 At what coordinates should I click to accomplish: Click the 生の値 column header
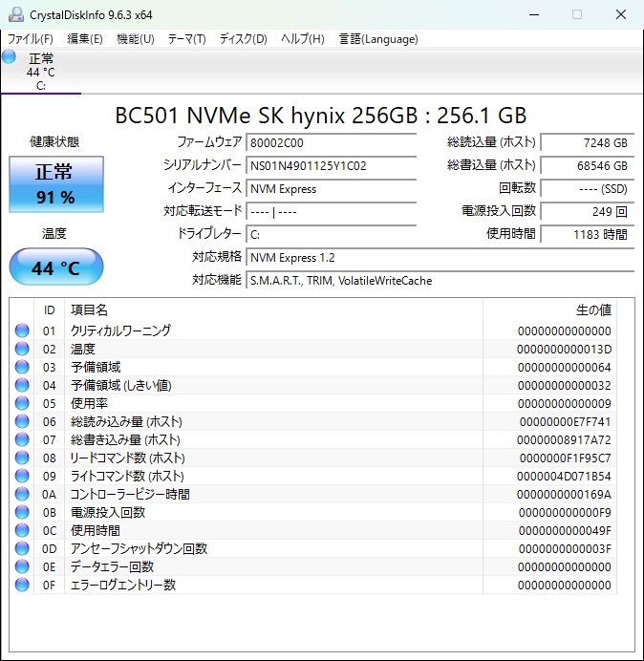(x=549, y=310)
